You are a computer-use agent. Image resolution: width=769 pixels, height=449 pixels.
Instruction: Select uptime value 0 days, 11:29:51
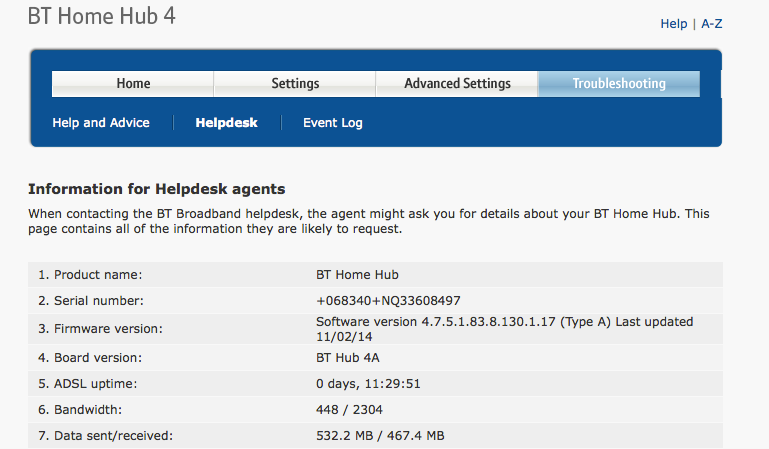coord(368,383)
